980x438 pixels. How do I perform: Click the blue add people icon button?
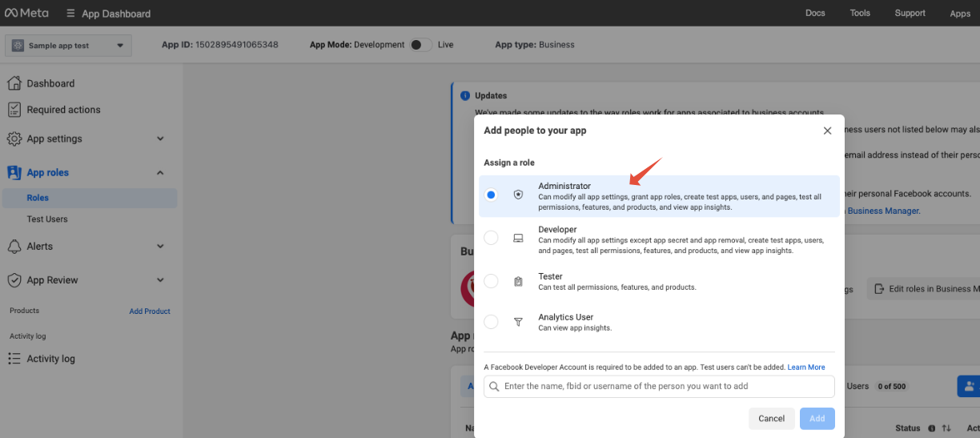point(970,386)
